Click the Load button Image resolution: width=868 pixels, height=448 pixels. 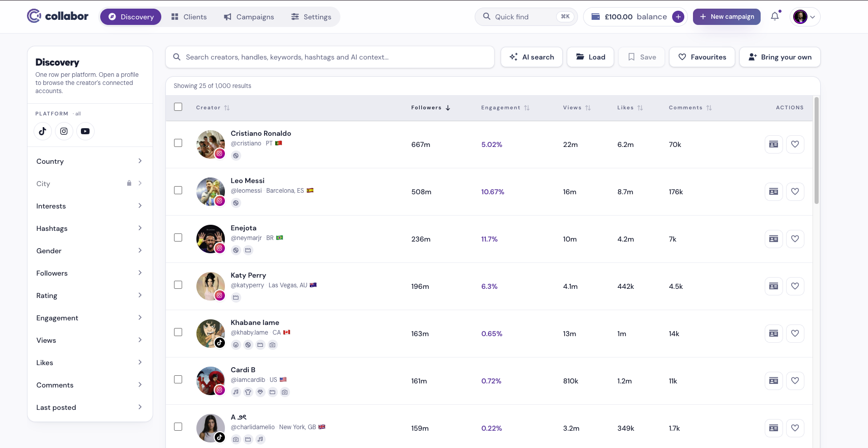click(590, 57)
